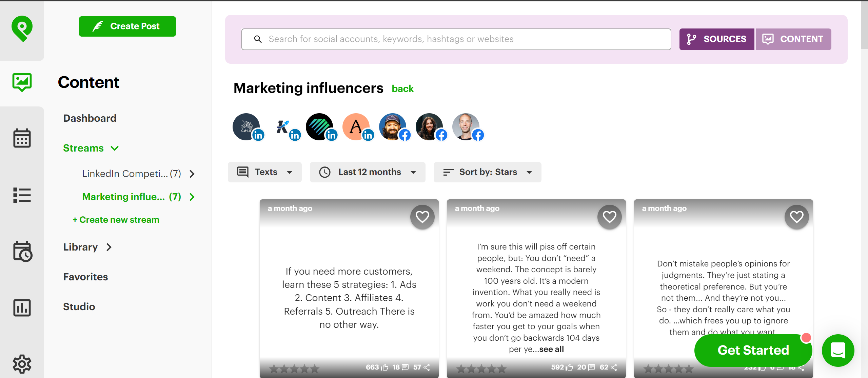The width and height of the screenshot is (868, 378).
Task: Open the settings gear icon
Action: tap(22, 364)
